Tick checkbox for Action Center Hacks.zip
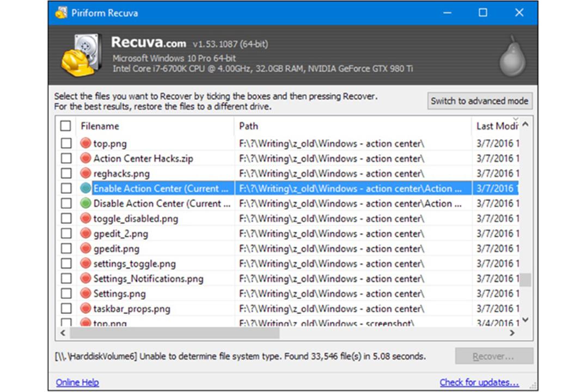588x392 pixels. (66, 158)
